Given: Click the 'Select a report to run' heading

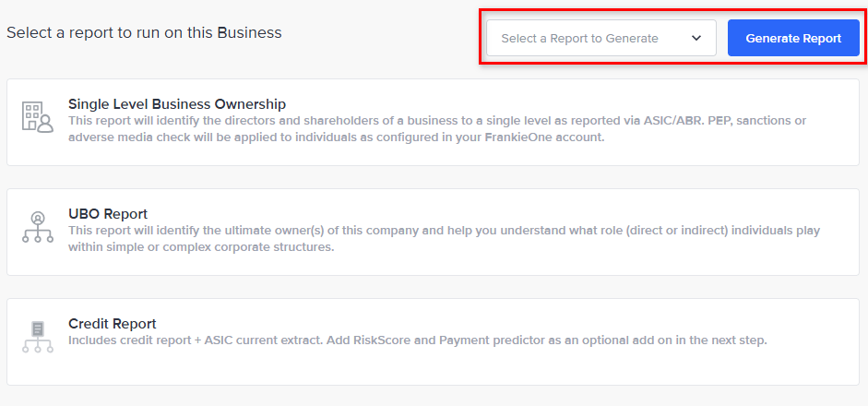Looking at the screenshot, I should (144, 32).
